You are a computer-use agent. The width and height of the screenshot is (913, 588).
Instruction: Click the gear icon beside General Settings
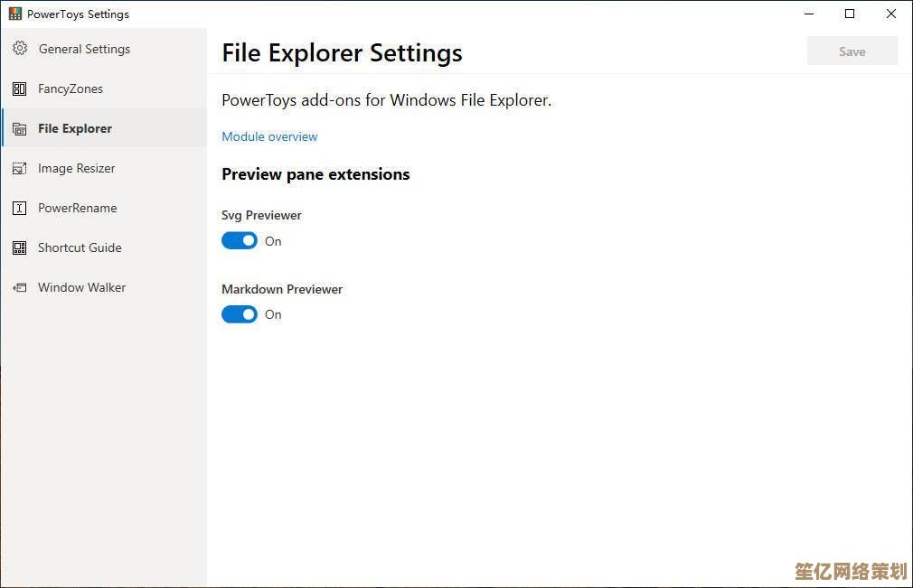20,49
